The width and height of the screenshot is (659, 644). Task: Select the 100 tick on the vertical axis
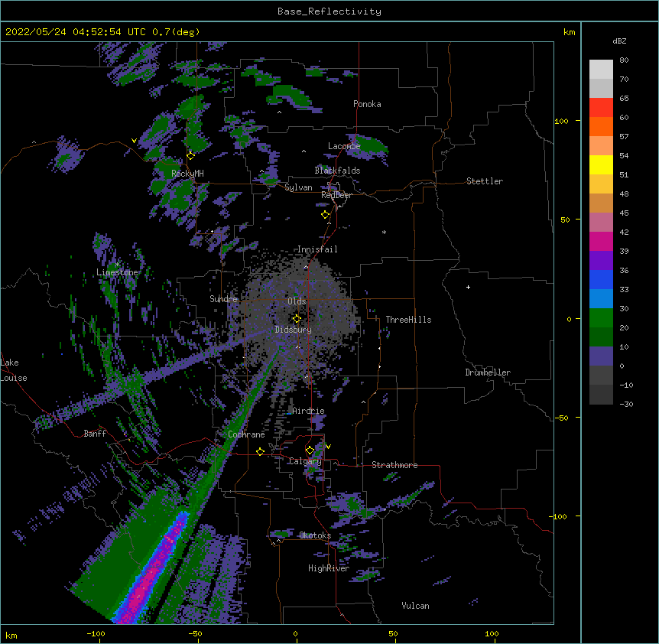[x=561, y=121]
